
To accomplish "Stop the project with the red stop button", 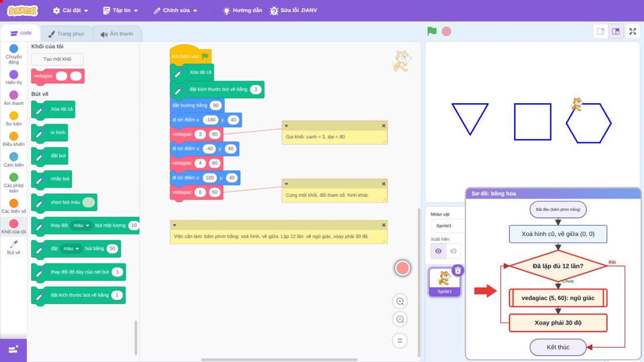I will (x=447, y=31).
